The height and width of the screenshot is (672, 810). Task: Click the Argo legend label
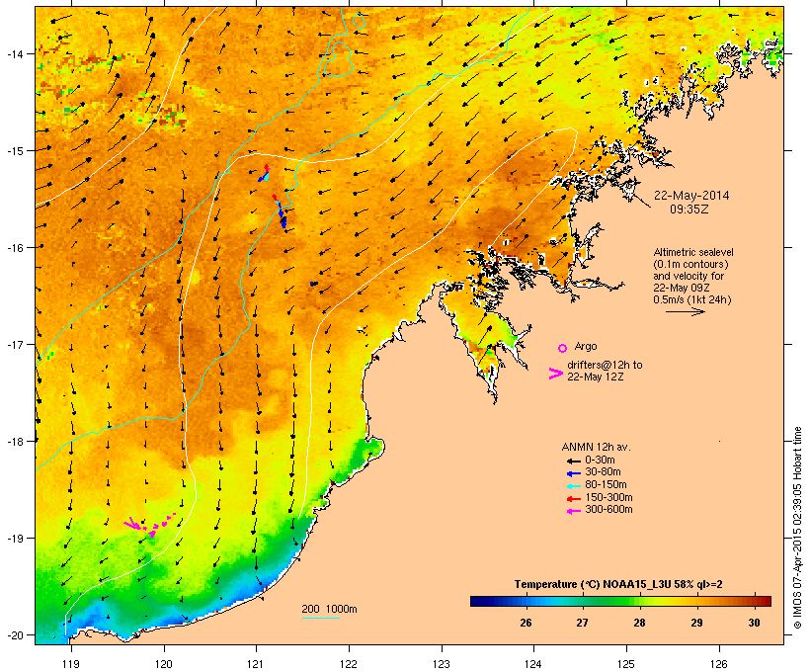coord(586,346)
